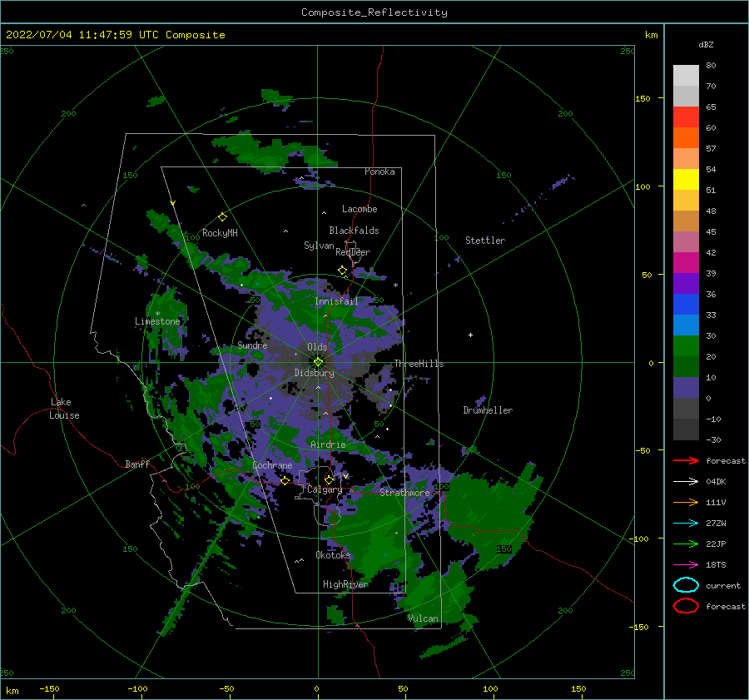Click the red forecast arrow in legend
Viewport: 749px width, 700px height.
[686, 460]
